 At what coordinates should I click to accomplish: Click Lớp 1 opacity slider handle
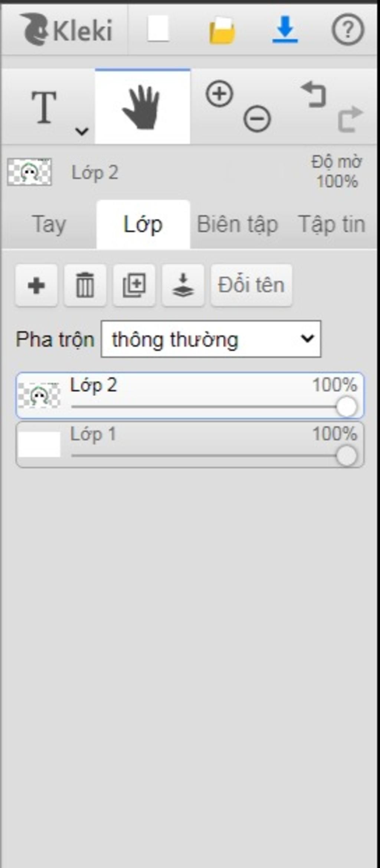click(347, 456)
